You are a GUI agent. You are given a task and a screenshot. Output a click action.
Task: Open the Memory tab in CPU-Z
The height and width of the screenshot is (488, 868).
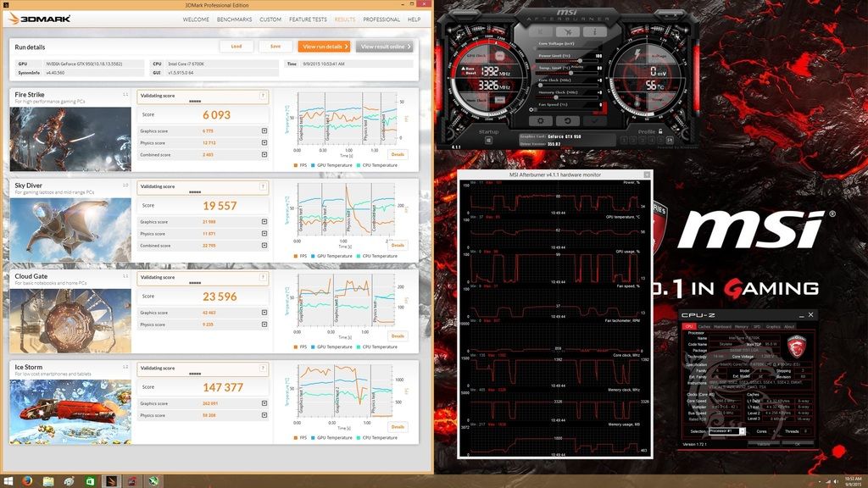(741, 326)
